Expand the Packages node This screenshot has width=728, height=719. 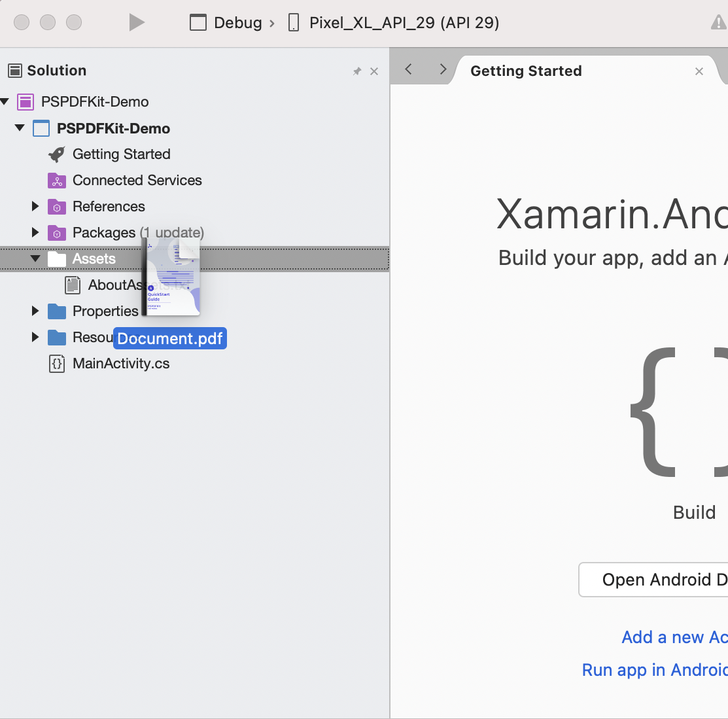coord(35,232)
